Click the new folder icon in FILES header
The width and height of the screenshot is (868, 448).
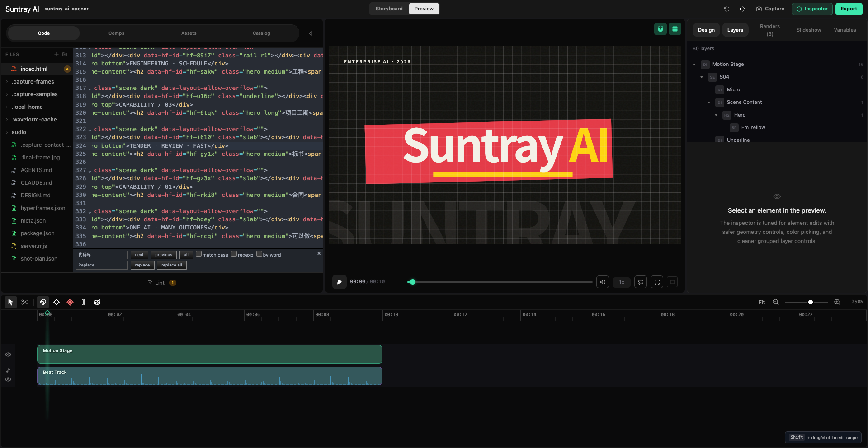(65, 54)
